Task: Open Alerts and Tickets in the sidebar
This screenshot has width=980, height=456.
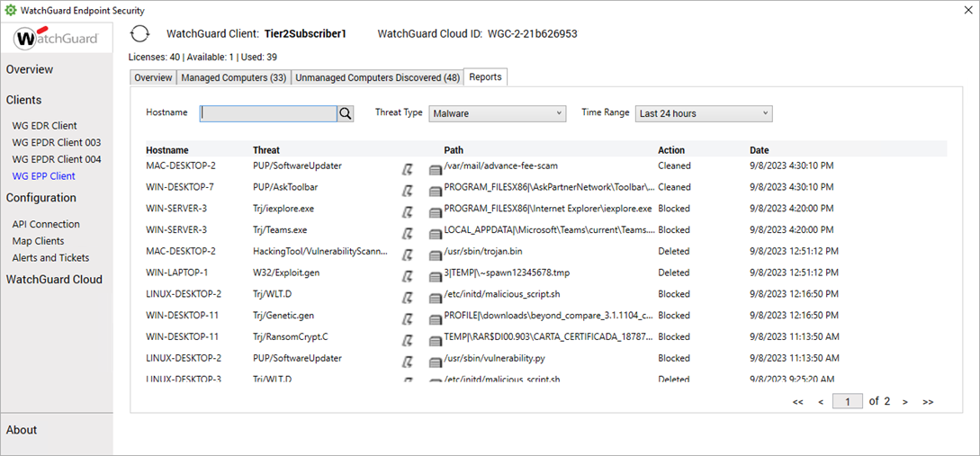Action: pyautogui.click(x=50, y=257)
